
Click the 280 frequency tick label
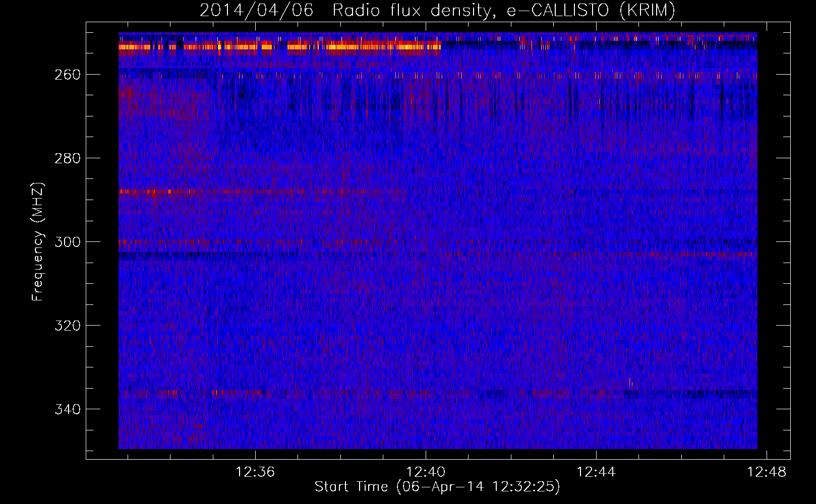pos(67,158)
